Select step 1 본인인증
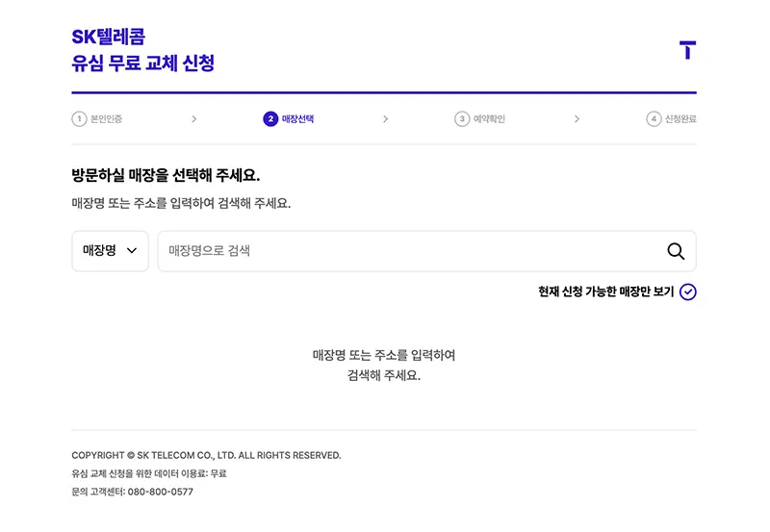 coord(97,118)
